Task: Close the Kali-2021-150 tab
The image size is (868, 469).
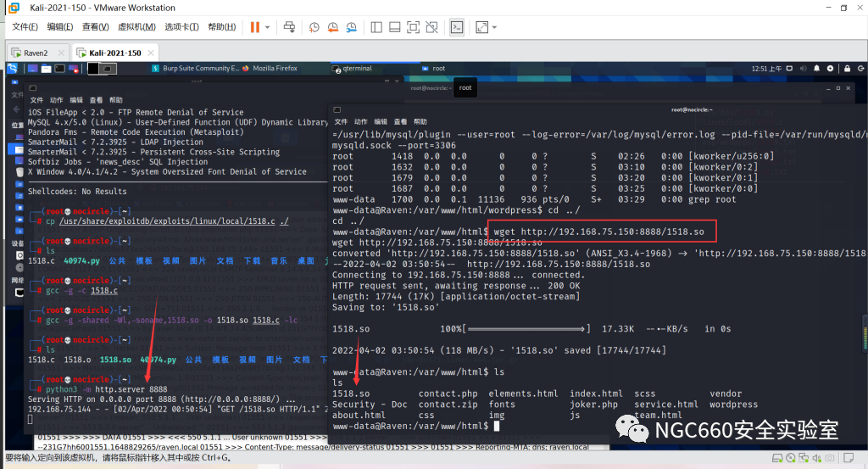Action: (x=151, y=53)
